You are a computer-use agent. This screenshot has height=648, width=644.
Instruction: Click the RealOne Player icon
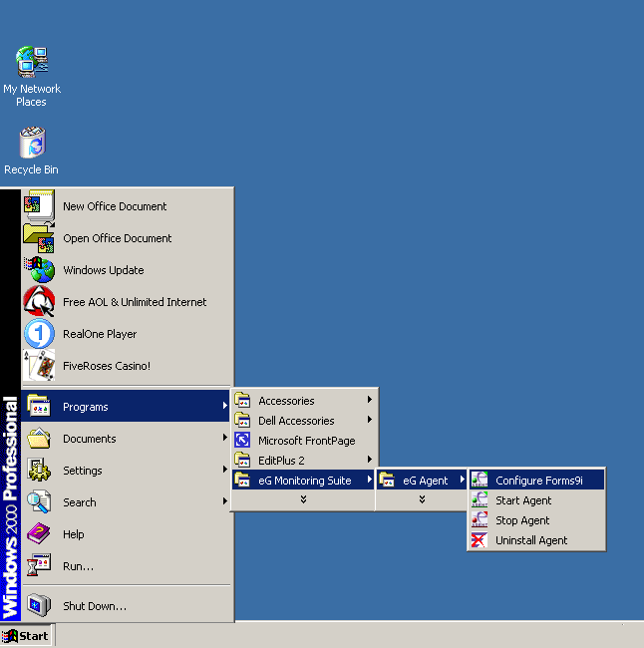tap(39, 334)
